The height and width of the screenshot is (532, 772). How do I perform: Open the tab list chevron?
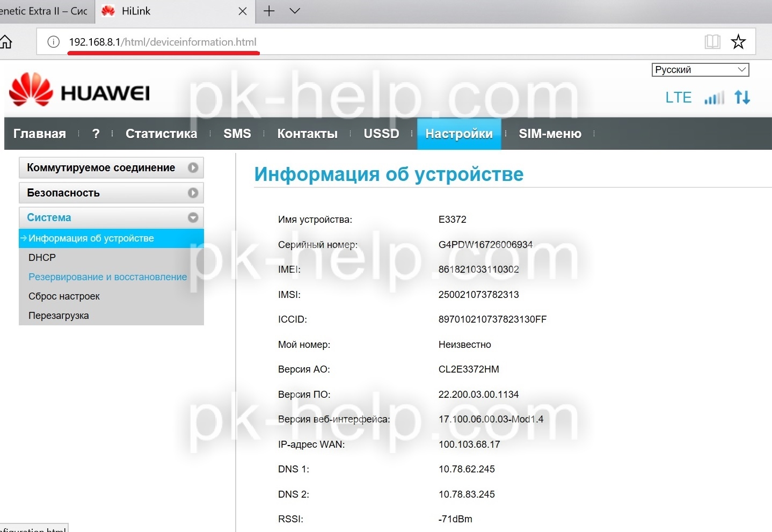coord(295,11)
